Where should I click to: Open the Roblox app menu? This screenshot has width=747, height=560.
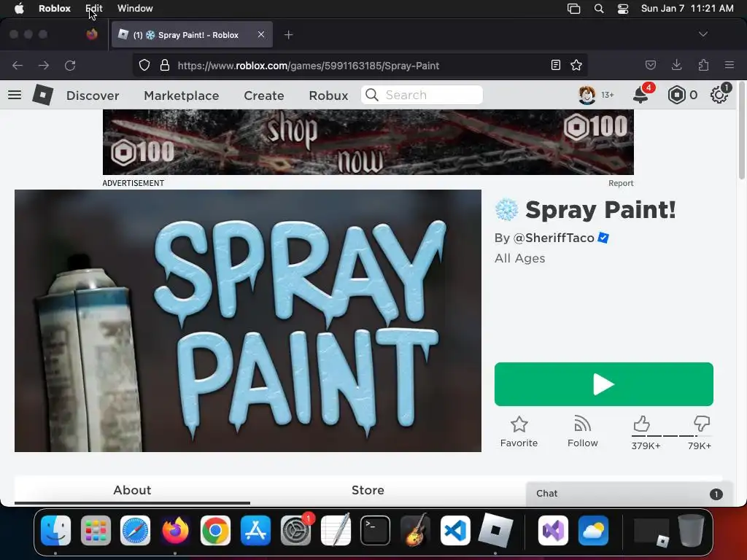click(x=55, y=8)
